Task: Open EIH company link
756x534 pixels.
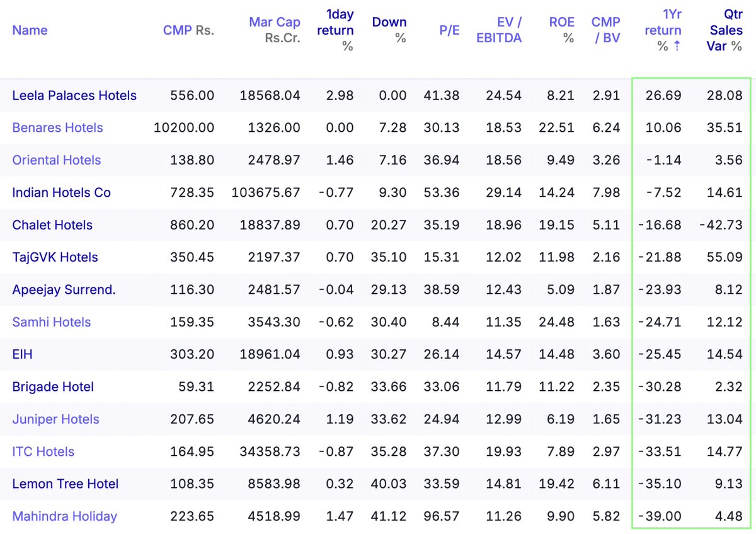Action: [22, 354]
